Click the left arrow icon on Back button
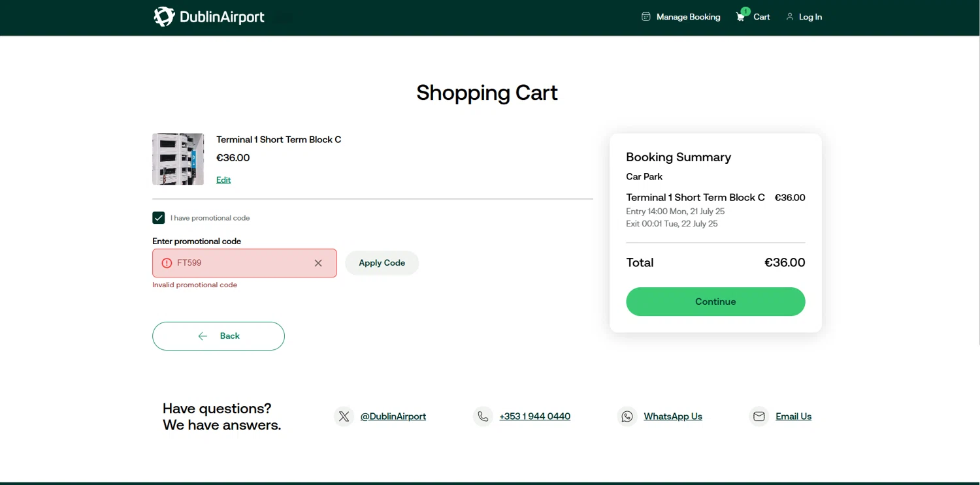The width and height of the screenshot is (980, 485). (x=203, y=336)
